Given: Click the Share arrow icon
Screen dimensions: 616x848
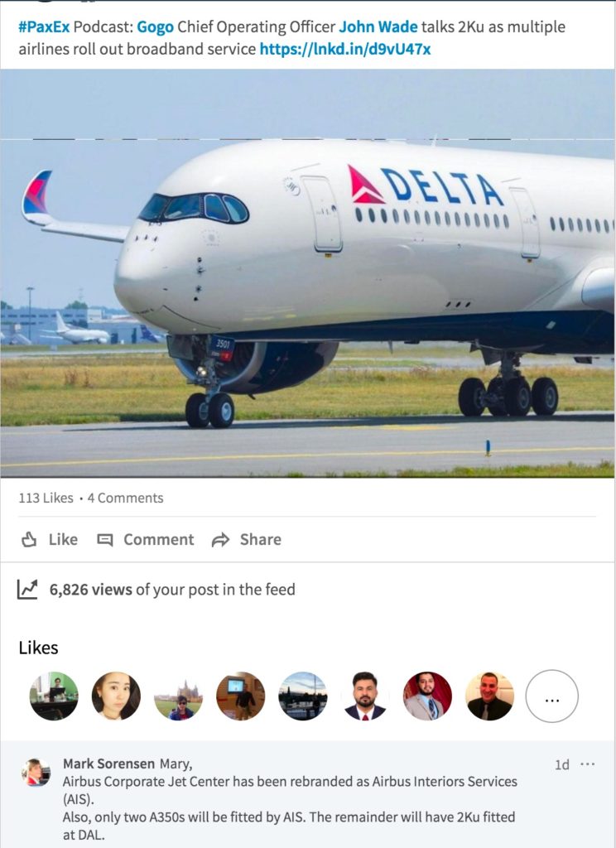Looking at the screenshot, I should [x=221, y=540].
